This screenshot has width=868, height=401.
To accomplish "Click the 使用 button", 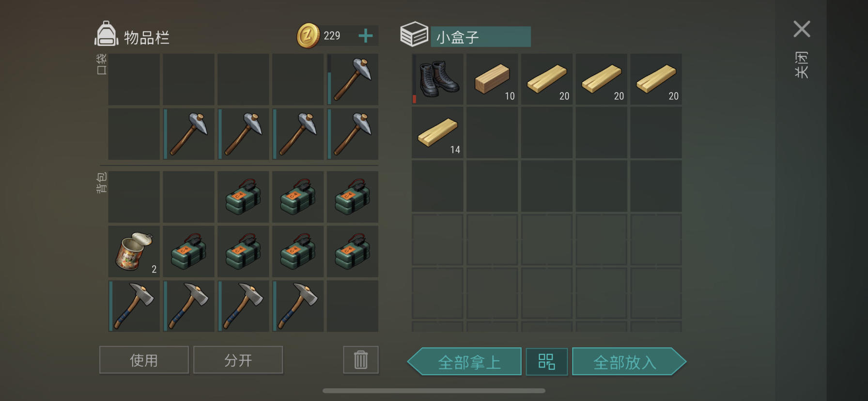I will [144, 360].
